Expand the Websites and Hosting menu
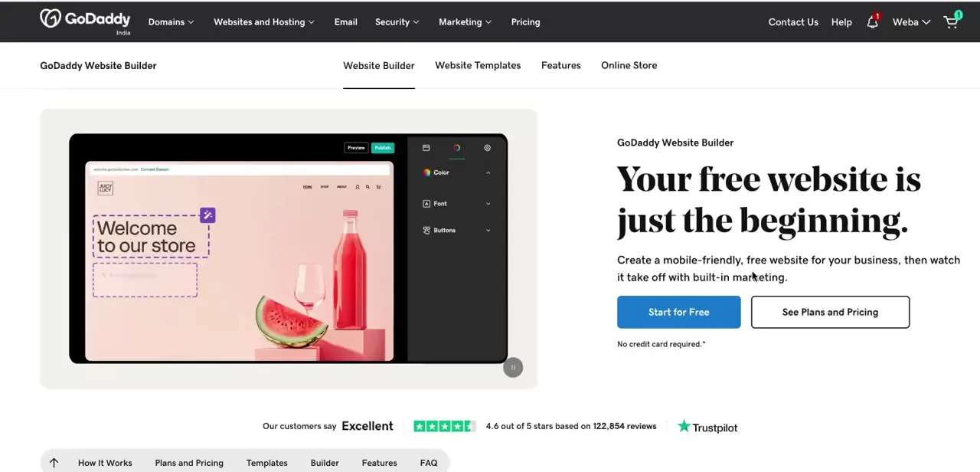 pos(264,22)
